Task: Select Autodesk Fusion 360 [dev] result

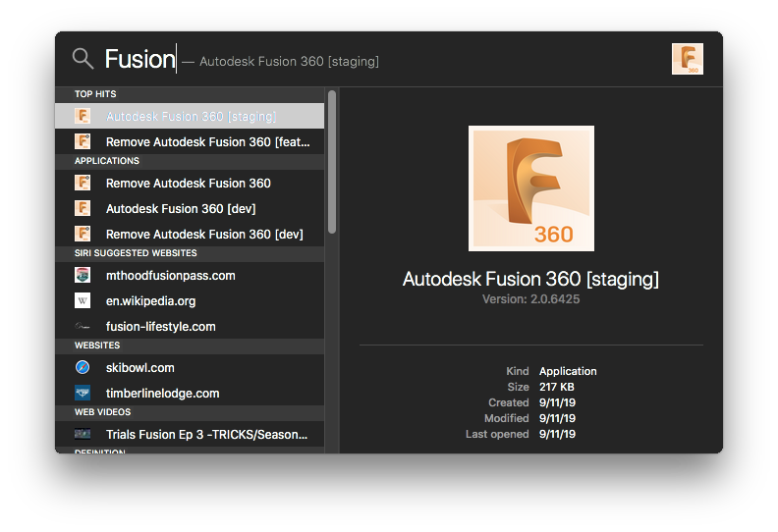Action: point(190,208)
